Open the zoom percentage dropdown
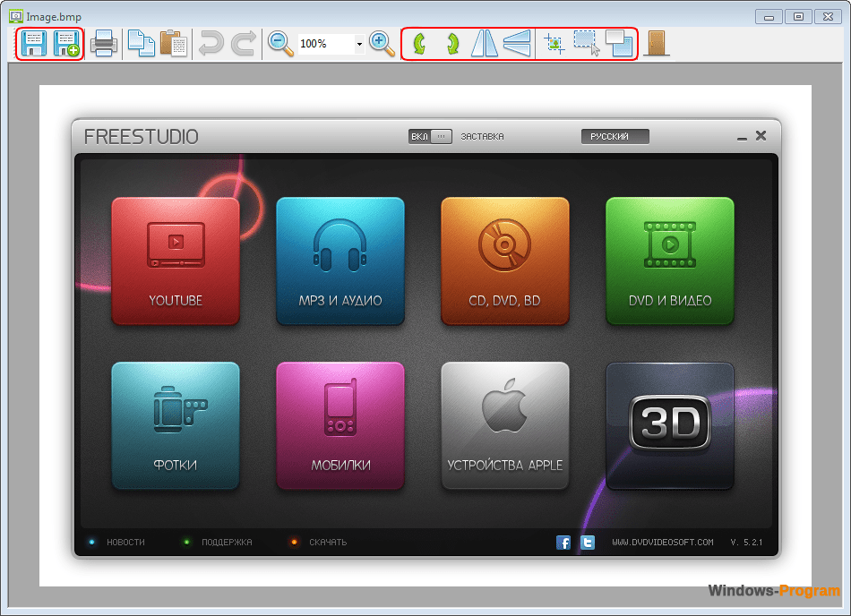851x616 pixels. click(x=358, y=43)
